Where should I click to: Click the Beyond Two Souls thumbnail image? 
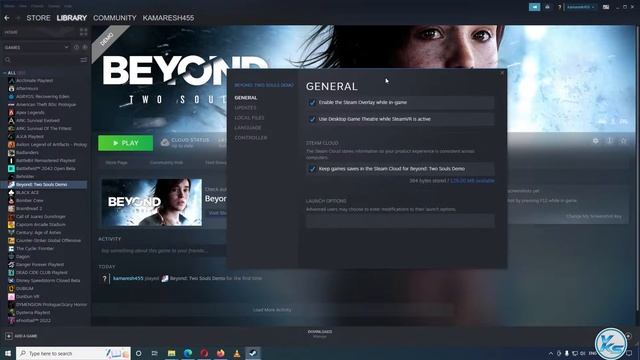[151, 202]
